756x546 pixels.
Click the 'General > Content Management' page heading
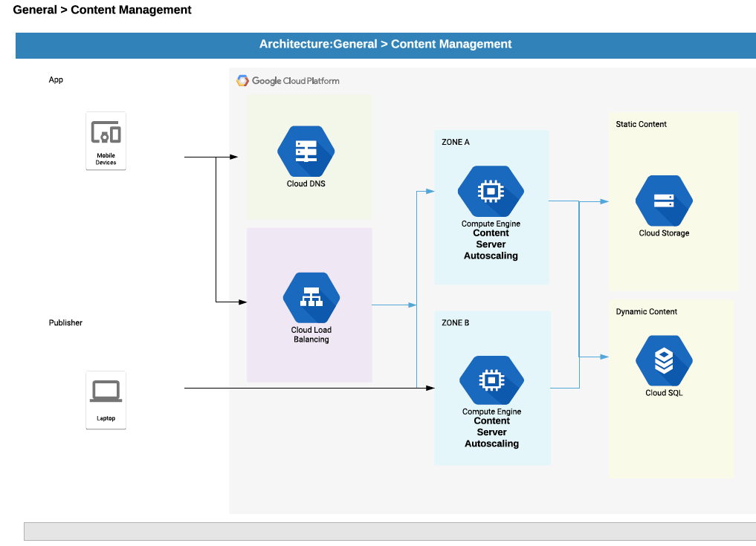103,10
